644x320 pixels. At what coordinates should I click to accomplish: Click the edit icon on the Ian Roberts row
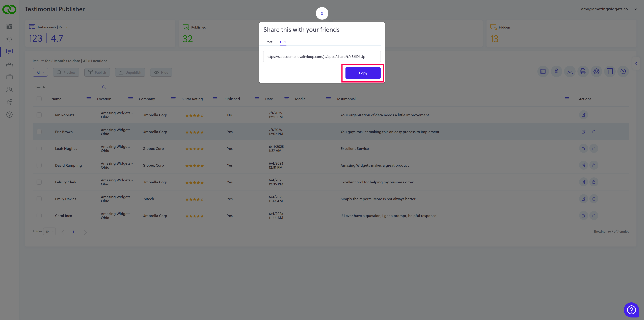[583, 115]
